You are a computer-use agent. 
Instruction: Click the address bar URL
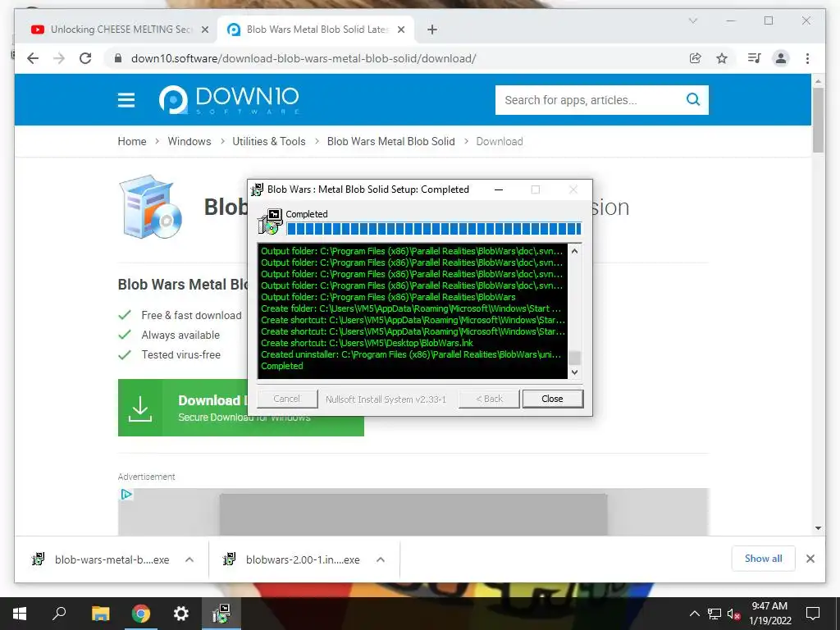click(x=304, y=58)
